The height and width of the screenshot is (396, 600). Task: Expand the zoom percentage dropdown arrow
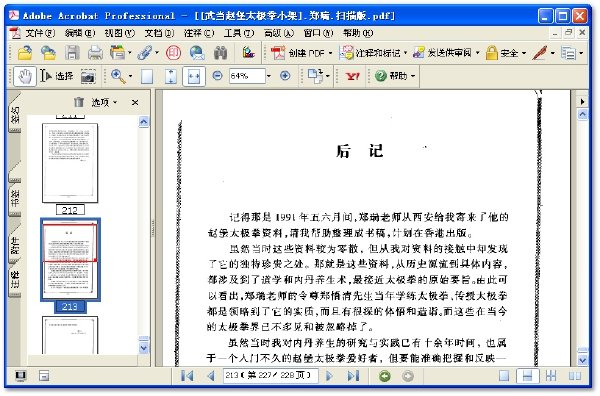pyautogui.click(x=269, y=76)
